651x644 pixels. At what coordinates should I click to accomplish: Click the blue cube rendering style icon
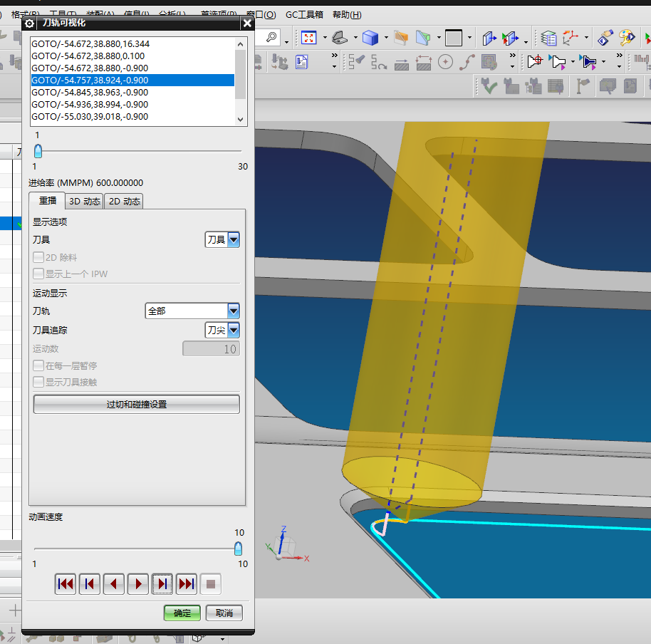coord(370,38)
